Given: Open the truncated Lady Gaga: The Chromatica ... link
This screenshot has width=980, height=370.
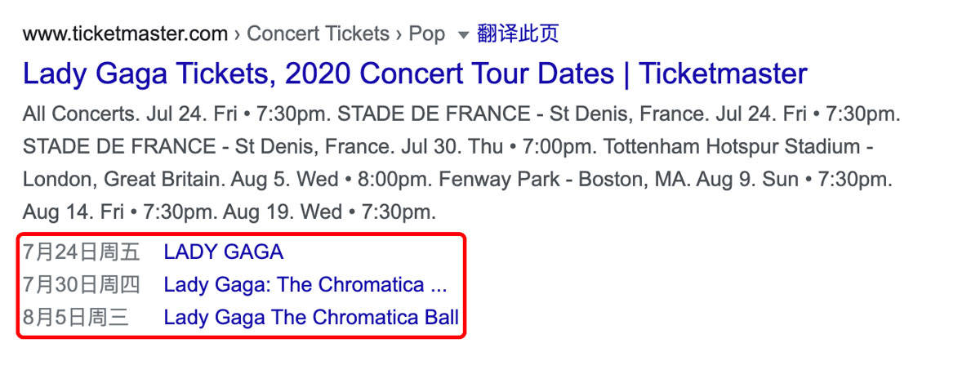Looking at the screenshot, I should [x=305, y=284].
